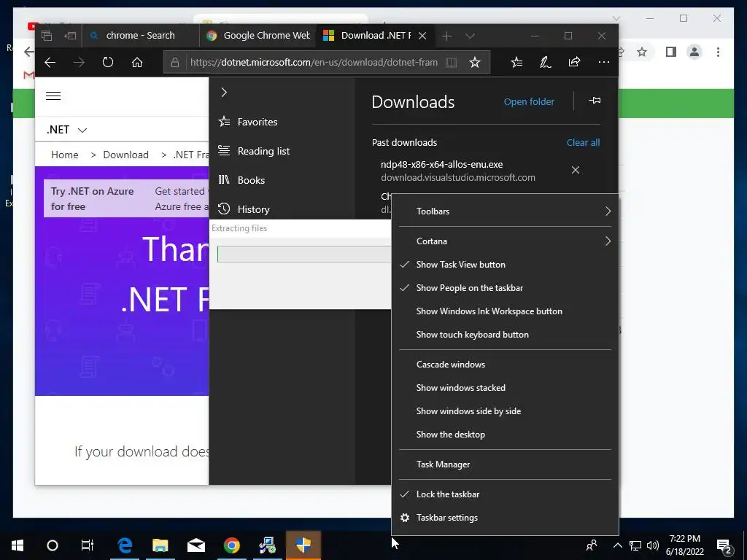
Task: Open Google Chrome from taskbar
Action: tap(232, 545)
